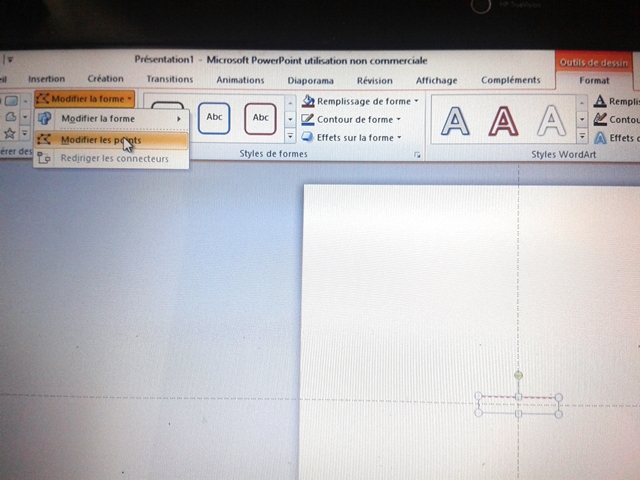This screenshot has width=640, height=480.
Task: Switch to the Insertion tab
Action: click(46, 80)
